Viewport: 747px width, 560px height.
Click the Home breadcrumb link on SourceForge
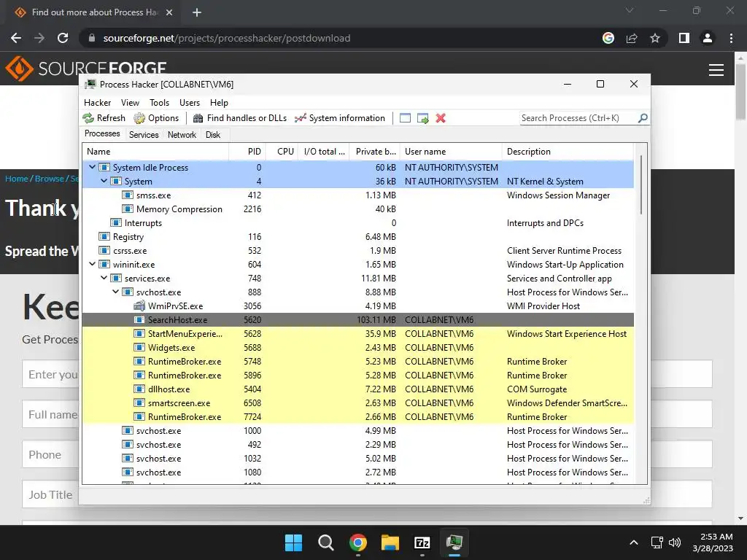(17, 179)
